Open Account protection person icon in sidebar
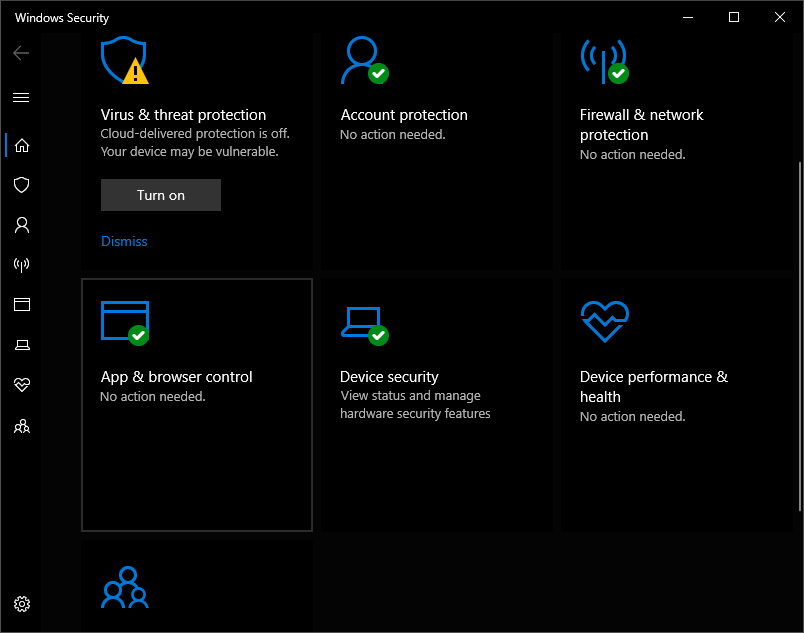This screenshot has height=633, width=804. [x=21, y=225]
